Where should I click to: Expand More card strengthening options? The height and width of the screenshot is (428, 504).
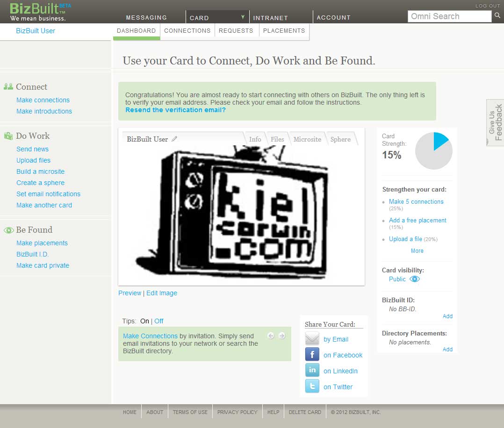pyautogui.click(x=417, y=250)
